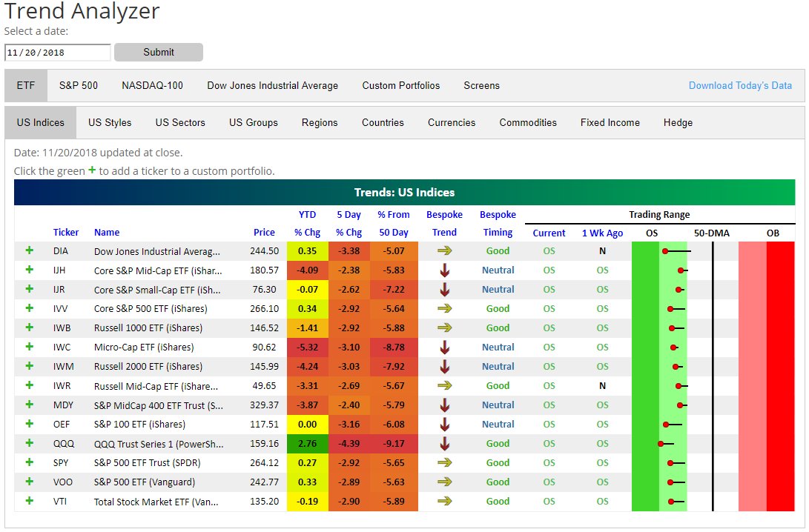Screen dimensions: 809x532
Task: Add MDY ticker using its green plus
Action: pos(30,405)
